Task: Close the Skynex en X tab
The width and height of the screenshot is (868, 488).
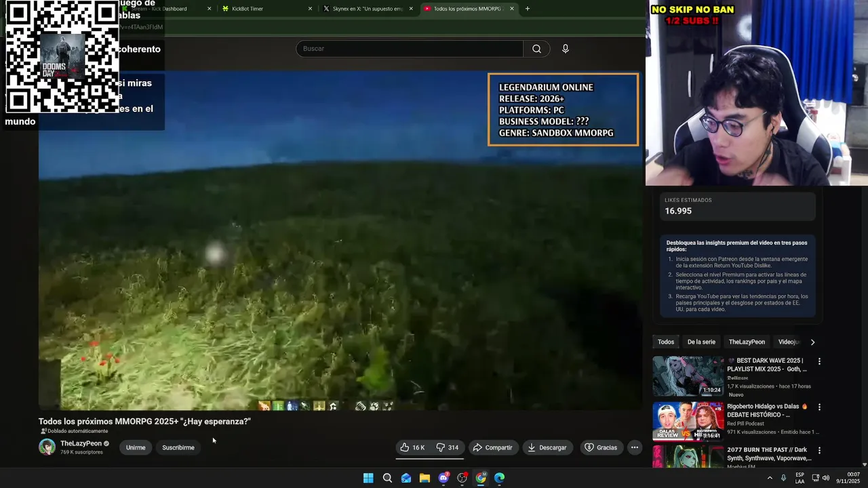Action: tap(411, 9)
